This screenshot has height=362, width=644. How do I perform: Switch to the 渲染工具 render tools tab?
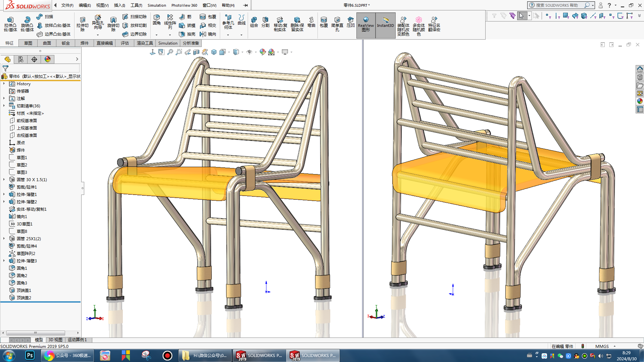tap(145, 43)
